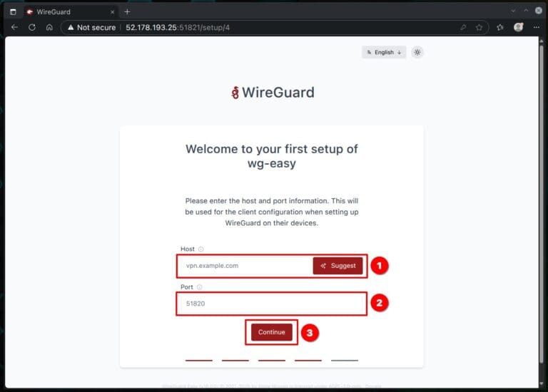Viewport: 548px width, 392px height.
Task: Select the WireGuard browser tab
Action: point(71,12)
